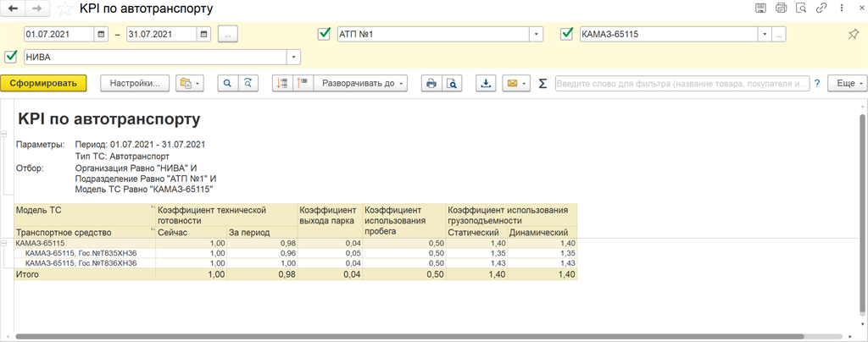Save report with download arrow icon
This screenshot has height=342, width=868.
(x=486, y=83)
